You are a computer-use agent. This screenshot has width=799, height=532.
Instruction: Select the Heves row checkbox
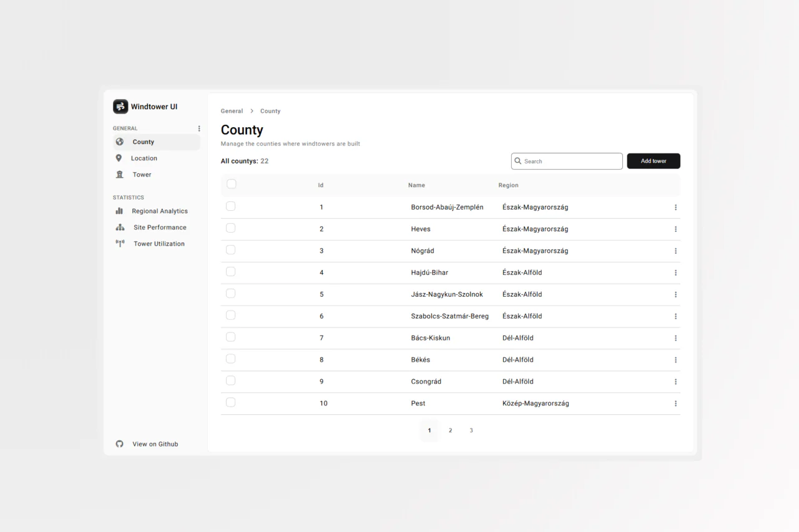pos(231,228)
